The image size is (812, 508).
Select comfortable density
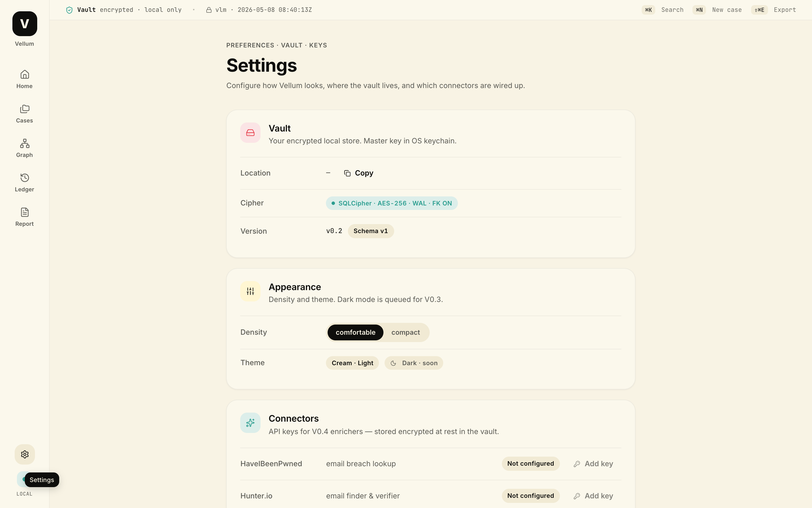[x=355, y=332]
